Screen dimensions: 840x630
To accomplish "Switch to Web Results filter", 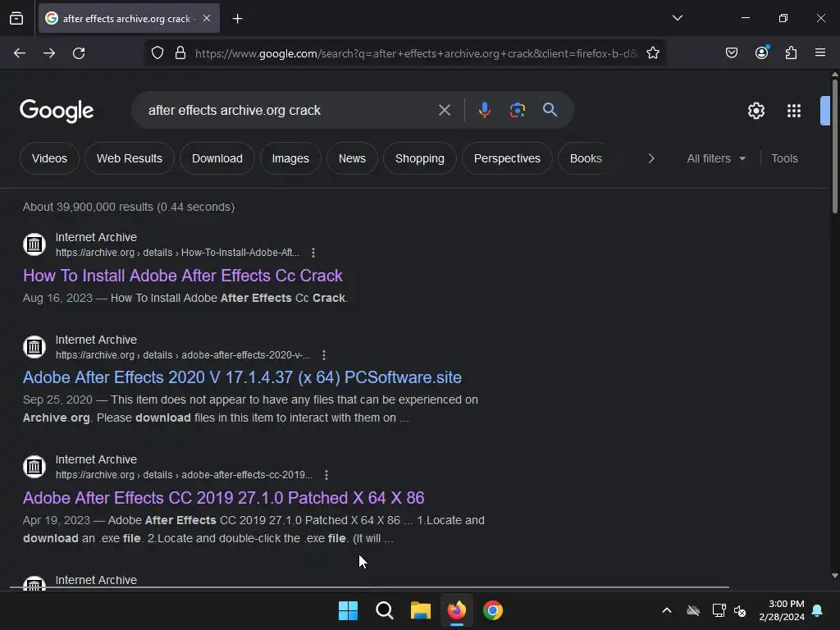I will (129, 158).
